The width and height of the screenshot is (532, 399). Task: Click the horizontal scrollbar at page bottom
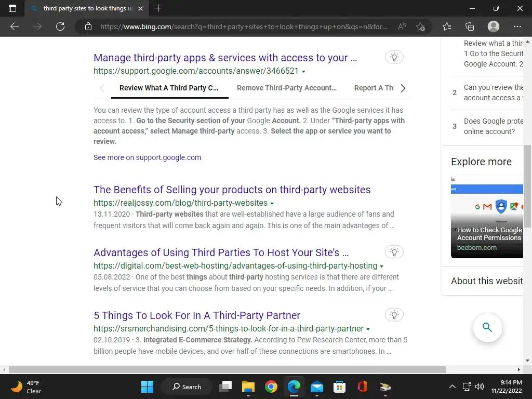pyautogui.click(x=228, y=369)
